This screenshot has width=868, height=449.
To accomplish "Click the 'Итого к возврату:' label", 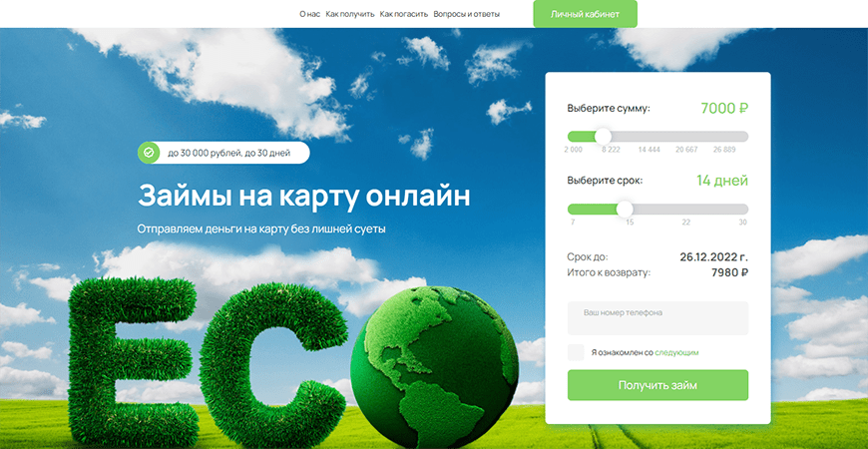I will (x=609, y=272).
